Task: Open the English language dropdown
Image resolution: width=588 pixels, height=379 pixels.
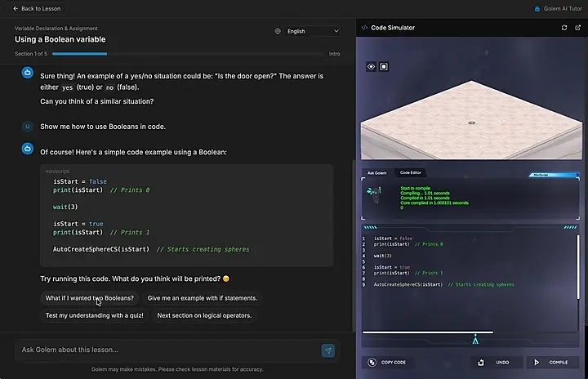Action: tap(312, 31)
